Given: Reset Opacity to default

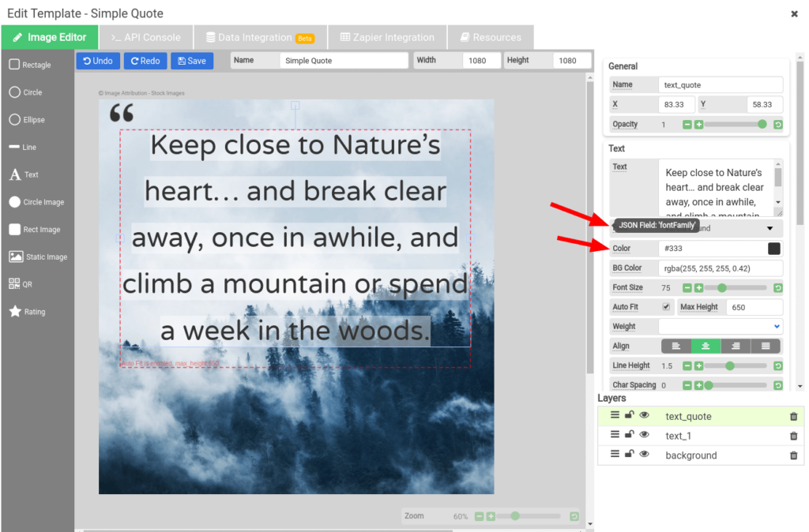Looking at the screenshot, I should click(x=778, y=125).
